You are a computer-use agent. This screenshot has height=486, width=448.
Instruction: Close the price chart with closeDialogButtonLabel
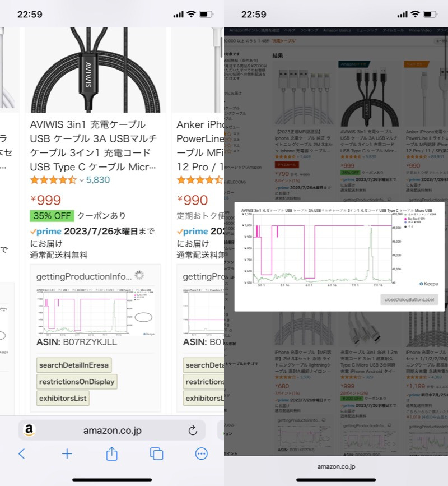(x=409, y=300)
